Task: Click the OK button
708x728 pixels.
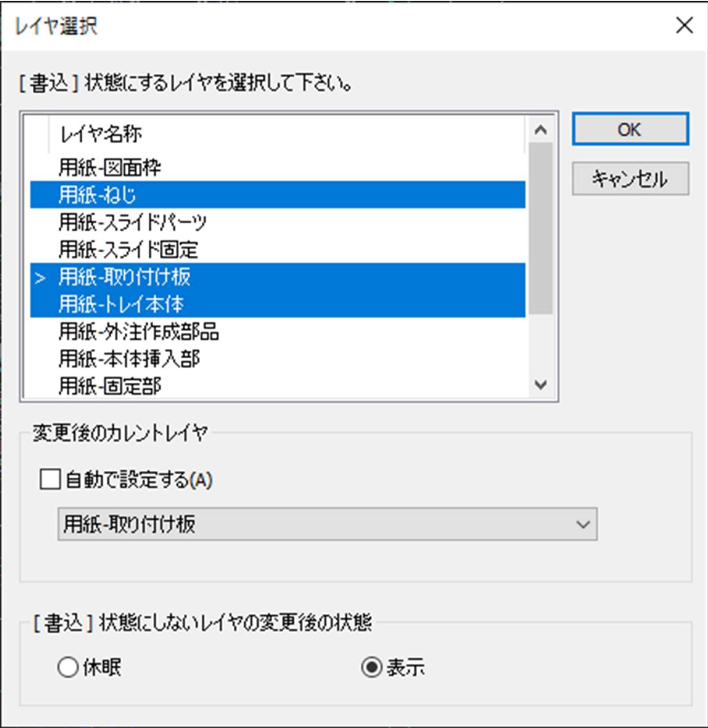Action: (630, 129)
